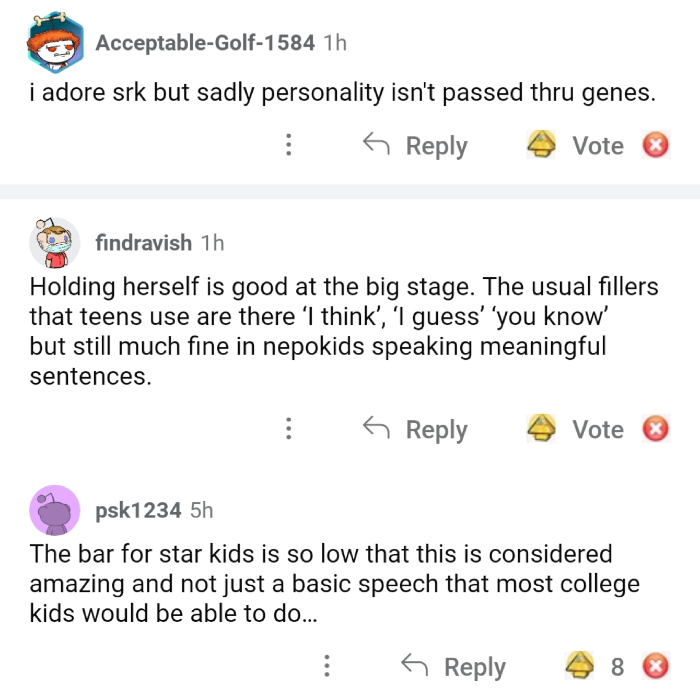Open Acceptable-Golf-1584 user profile link
The image size is (700, 690).
[205, 42]
